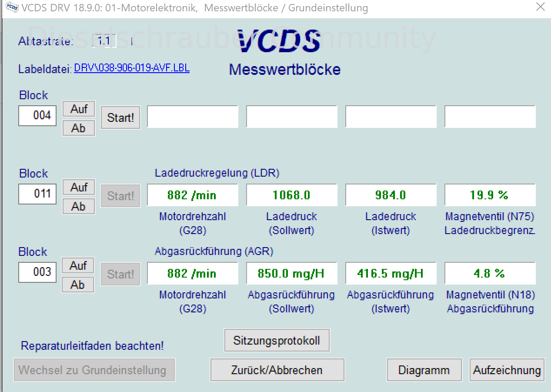The height and width of the screenshot is (392, 551).
Task: Click the VCDS icon in the title bar
Action: (x=12, y=7)
